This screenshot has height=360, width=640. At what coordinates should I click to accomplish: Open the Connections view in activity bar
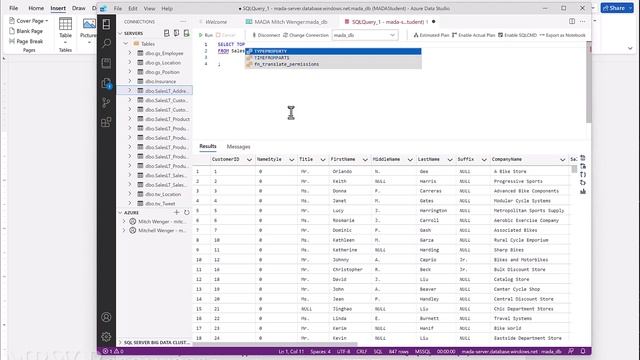coord(106,24)
